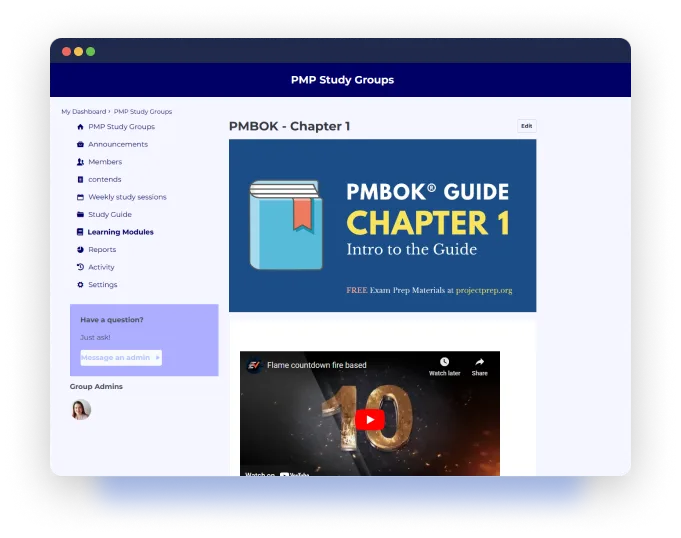
Task: Click the Have a question? text
Action: (x=112, y=320)
